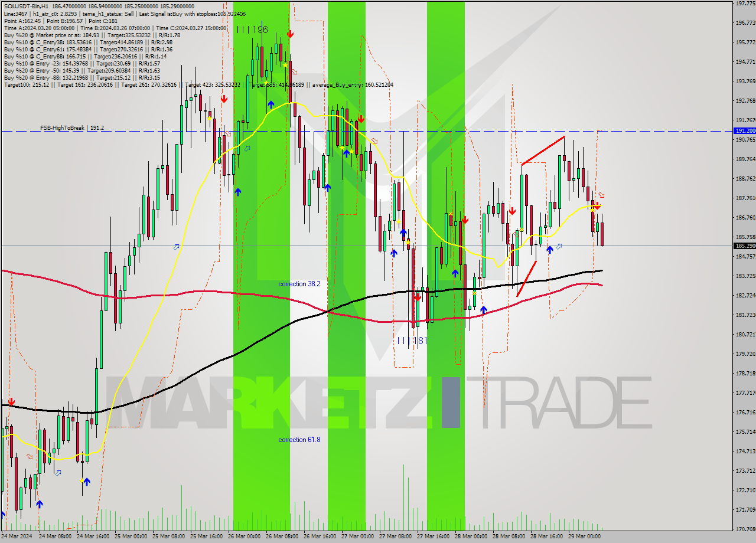Click the 'correction 61.8' label

pos(299,440)
